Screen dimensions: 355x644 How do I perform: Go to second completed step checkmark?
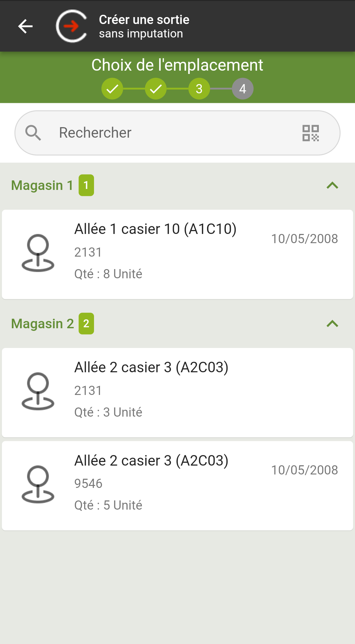pos(156,89)
